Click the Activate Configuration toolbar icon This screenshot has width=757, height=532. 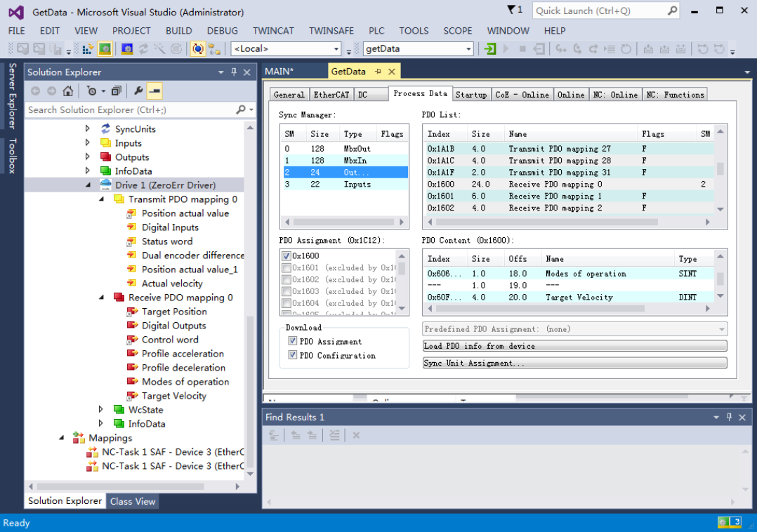[x=87, y=49]
